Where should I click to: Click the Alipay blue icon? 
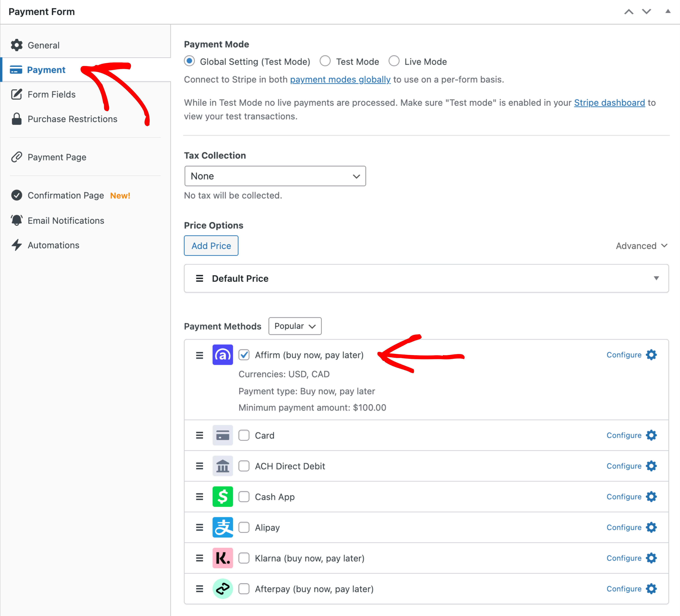click(222, 527)
